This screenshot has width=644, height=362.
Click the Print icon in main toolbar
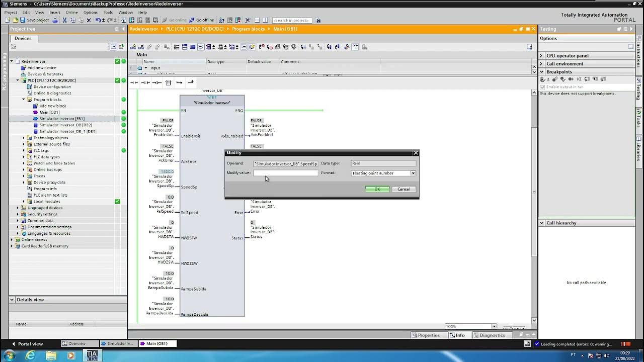55,20
